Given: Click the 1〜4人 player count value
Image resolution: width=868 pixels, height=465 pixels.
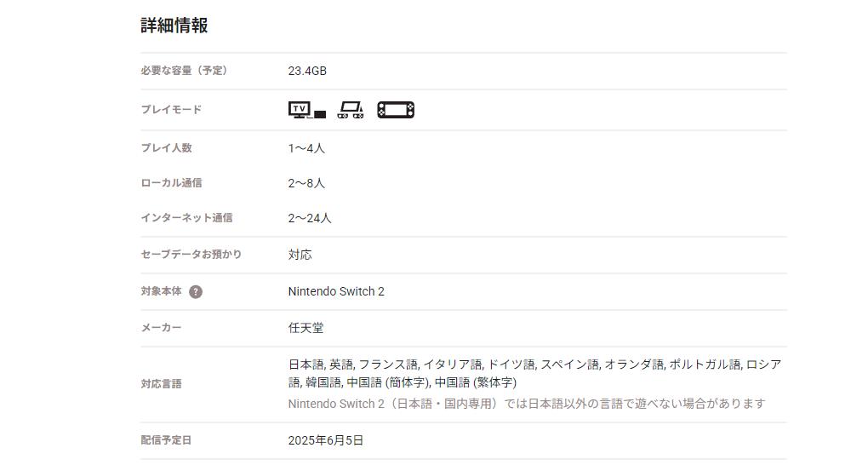Looking at the screenshot, I should [306, 148].
